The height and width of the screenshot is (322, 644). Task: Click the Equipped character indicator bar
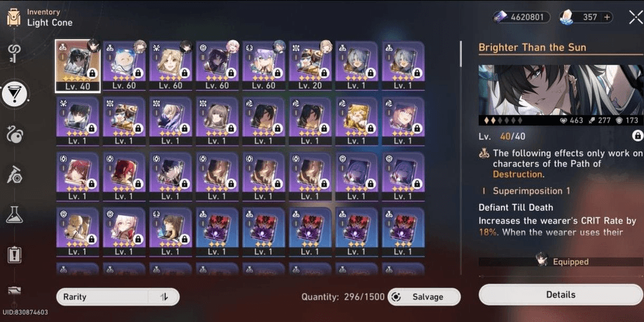[x=560, y=262]
